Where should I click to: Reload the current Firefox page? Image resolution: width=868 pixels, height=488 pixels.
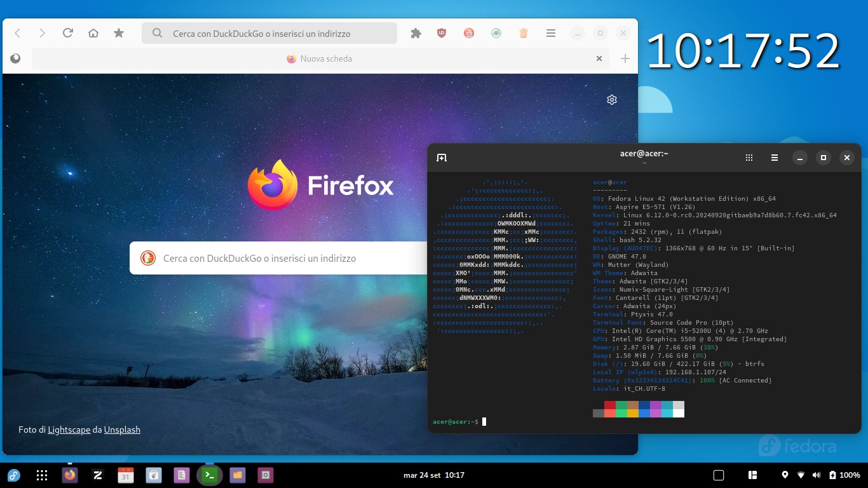68,33
